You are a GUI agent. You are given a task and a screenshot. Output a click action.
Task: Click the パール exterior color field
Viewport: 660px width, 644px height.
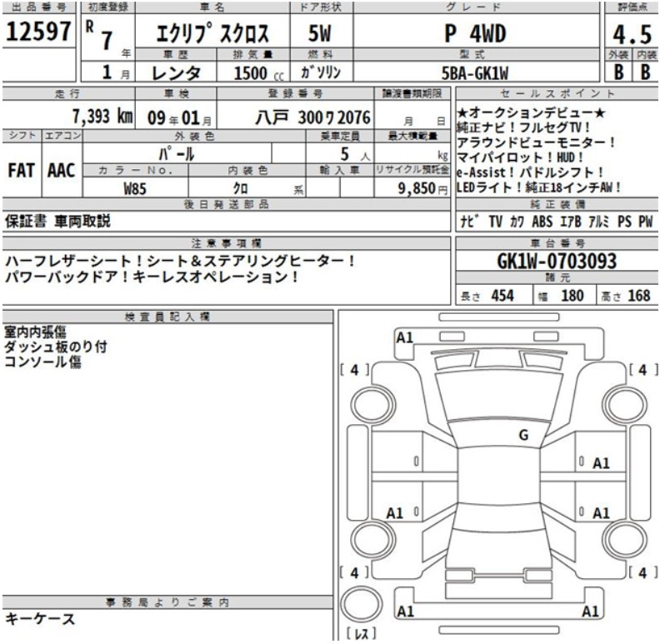click(x=177, y=154)
